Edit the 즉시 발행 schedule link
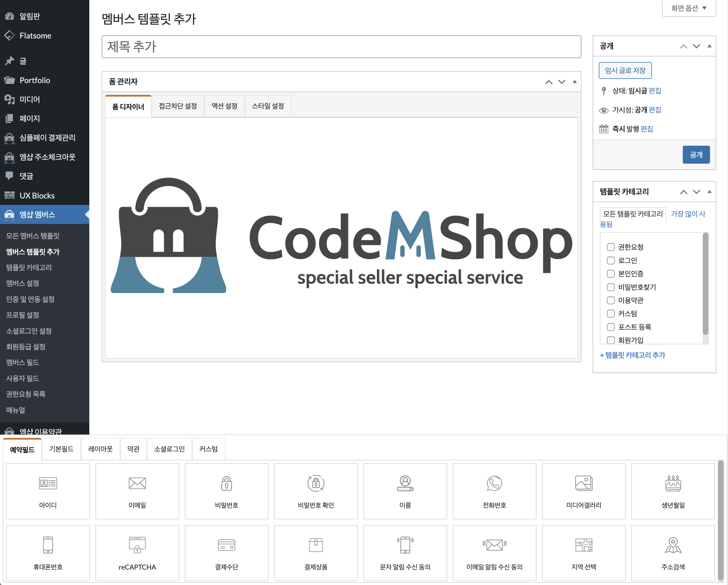The width and height of the screenshot is (728, 585). tap(647, 129)
